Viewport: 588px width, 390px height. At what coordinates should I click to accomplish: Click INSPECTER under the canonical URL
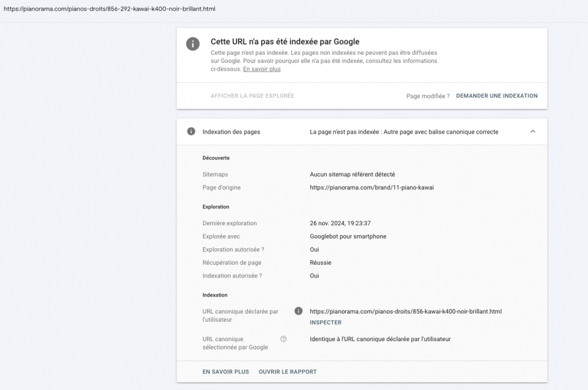325,322
